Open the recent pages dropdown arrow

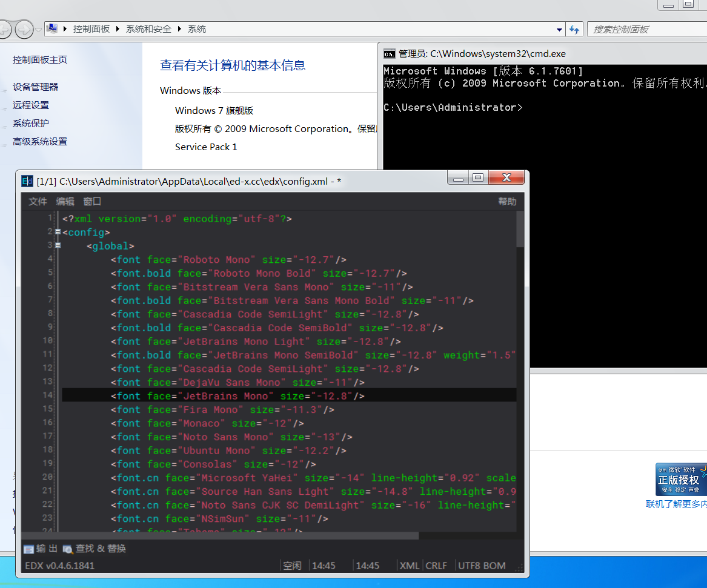tap(38, 30)
